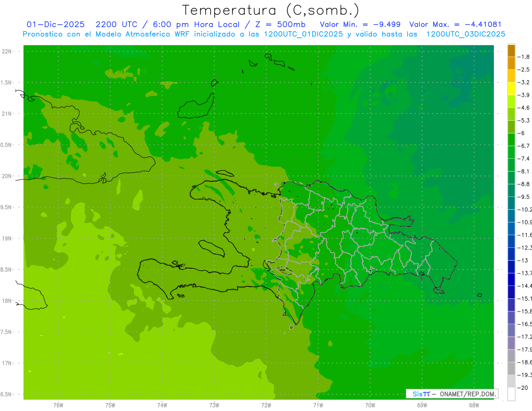The height and width of the screenshot is (411, 532).
Task: Click the '-1.8' colorbar label
Action: pos(524,57)
